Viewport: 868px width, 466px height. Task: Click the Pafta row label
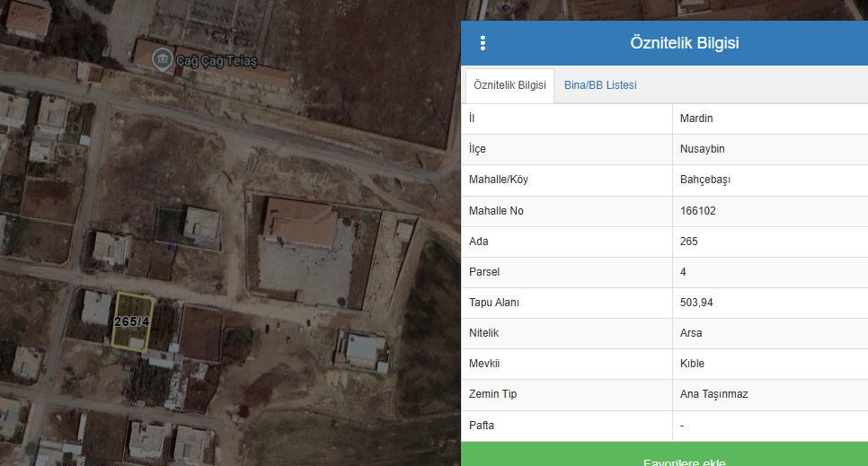[x=482, y=425]
